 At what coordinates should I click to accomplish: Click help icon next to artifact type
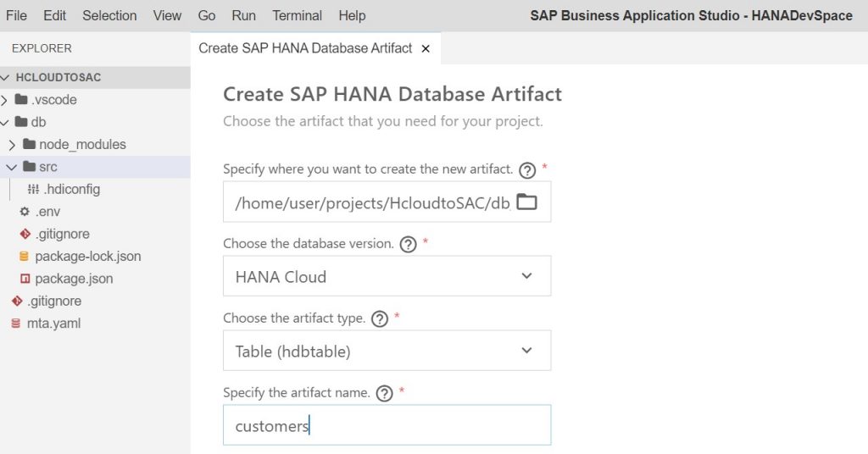(379, 319)
